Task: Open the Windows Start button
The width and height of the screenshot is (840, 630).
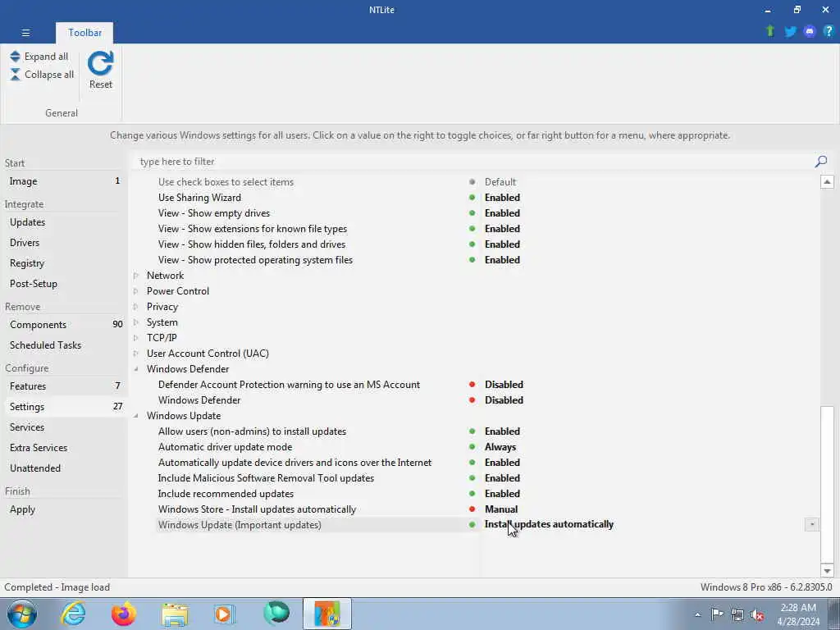Action: tap(22, 614)
